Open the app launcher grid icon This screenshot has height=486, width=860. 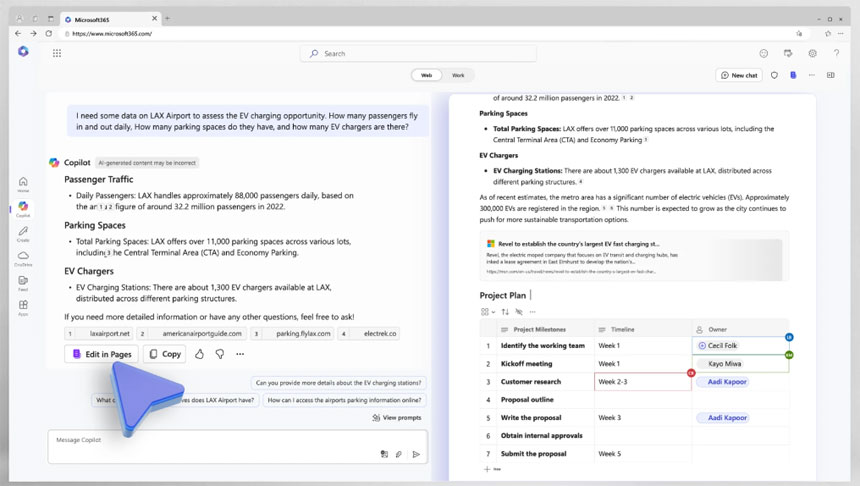pos(57,53)
